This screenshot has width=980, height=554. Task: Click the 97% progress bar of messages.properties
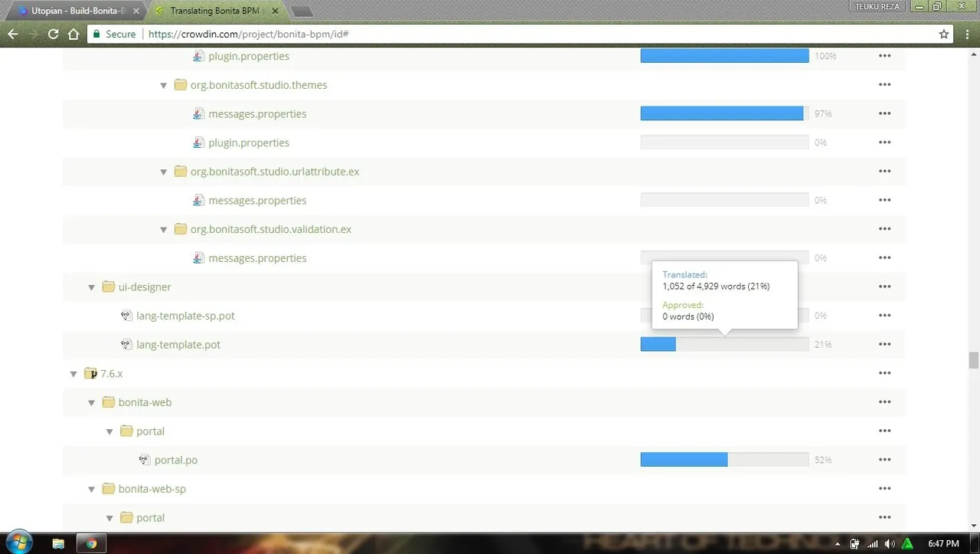coord(724,113)
